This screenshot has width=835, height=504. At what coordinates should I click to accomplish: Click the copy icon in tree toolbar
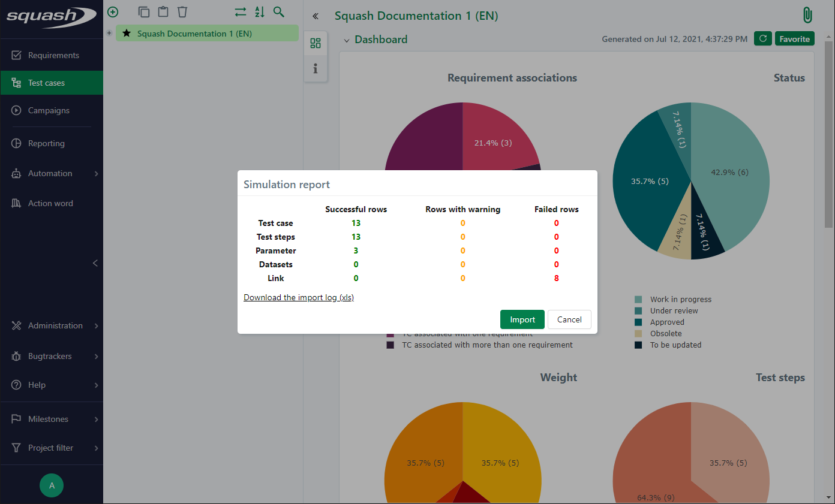[x=143, y=12]
